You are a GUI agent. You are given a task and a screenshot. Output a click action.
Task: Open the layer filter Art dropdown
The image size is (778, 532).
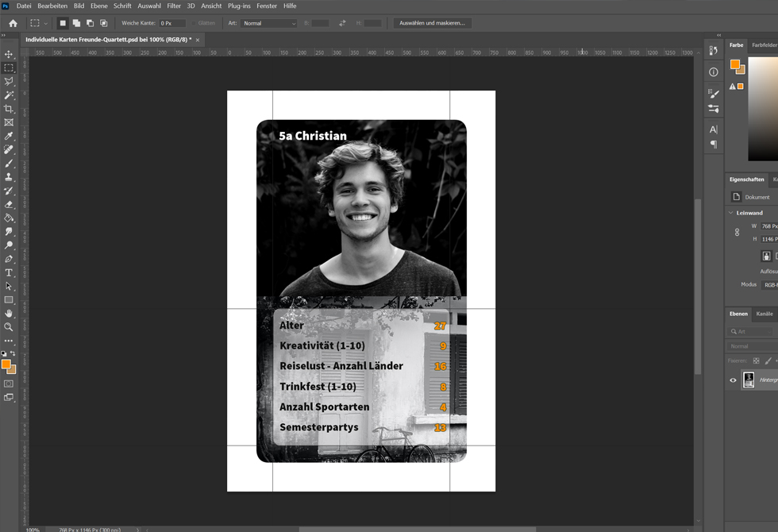click(750, 332)
